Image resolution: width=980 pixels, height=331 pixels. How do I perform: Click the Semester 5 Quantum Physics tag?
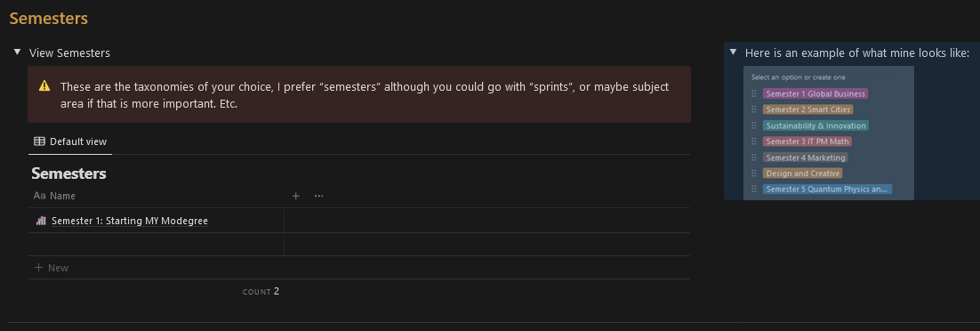[827, 189]
